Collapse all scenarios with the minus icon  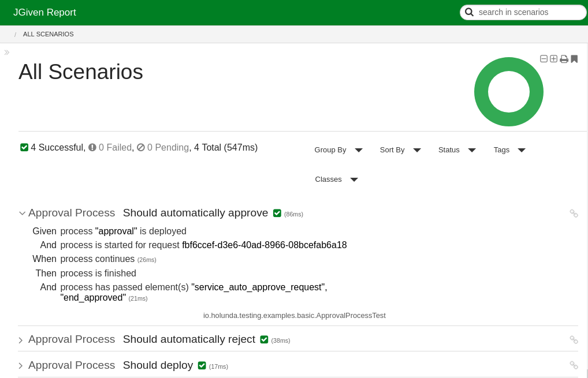click(x=544, y=58)
